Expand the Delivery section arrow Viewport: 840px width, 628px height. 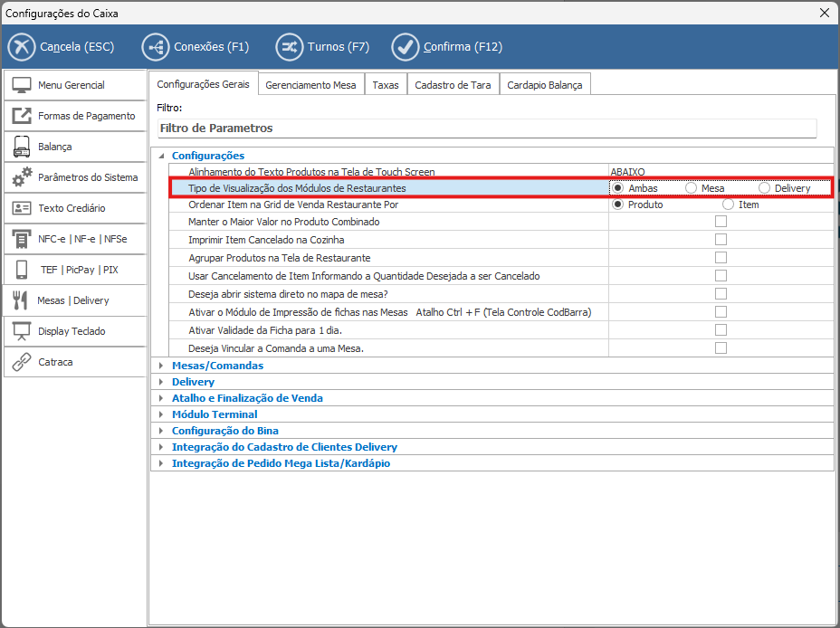(161, 382)
